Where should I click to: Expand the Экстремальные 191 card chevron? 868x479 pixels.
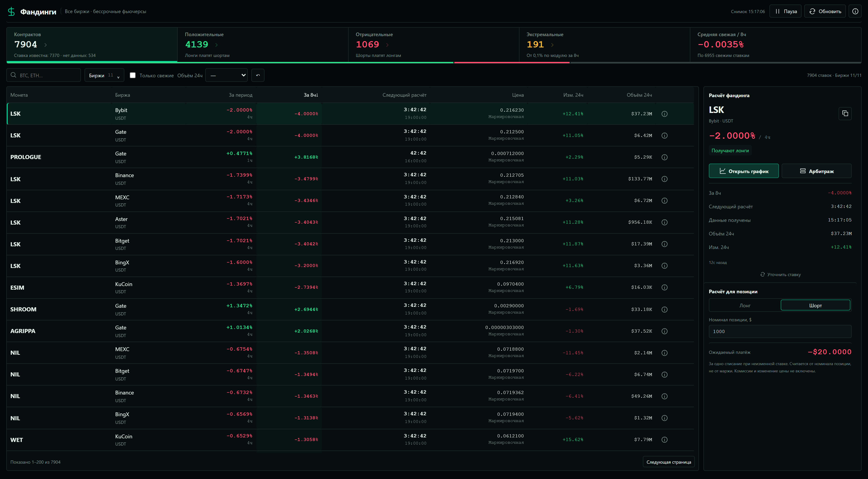[x=552, y=45]
